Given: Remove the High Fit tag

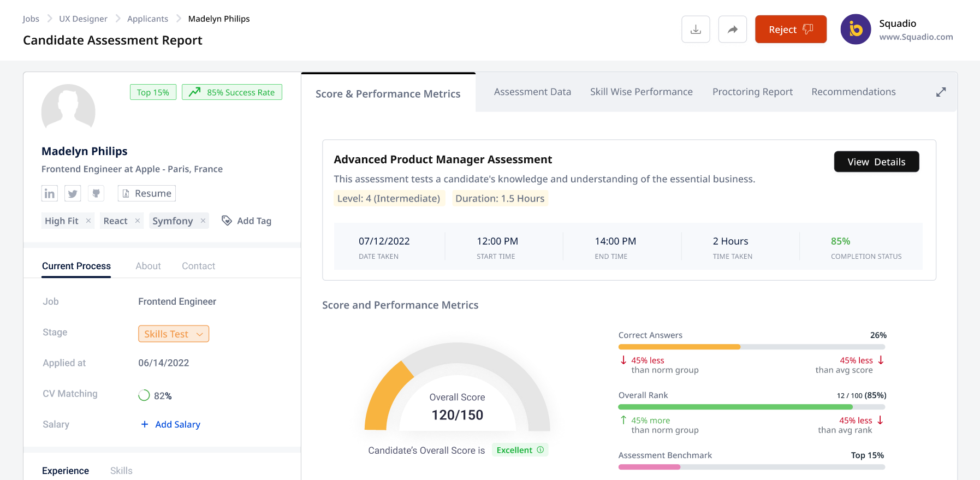Looking at the screenshot, I should (88, 221).
